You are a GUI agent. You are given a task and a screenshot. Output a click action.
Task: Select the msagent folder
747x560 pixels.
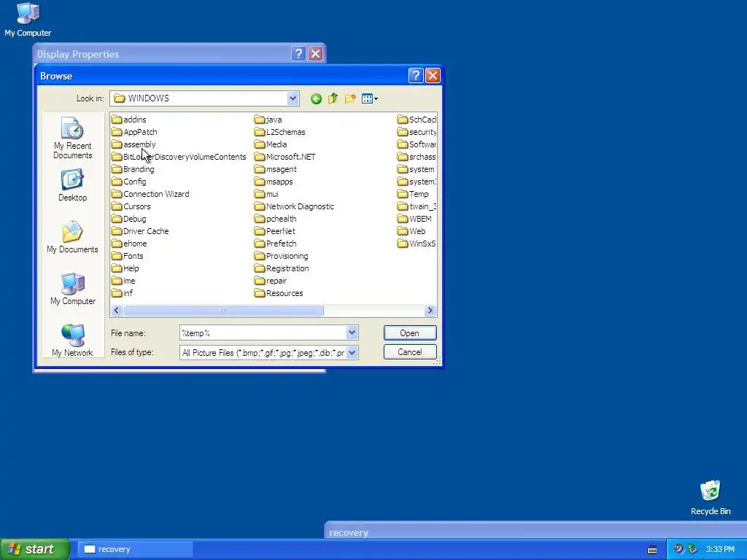276,169
